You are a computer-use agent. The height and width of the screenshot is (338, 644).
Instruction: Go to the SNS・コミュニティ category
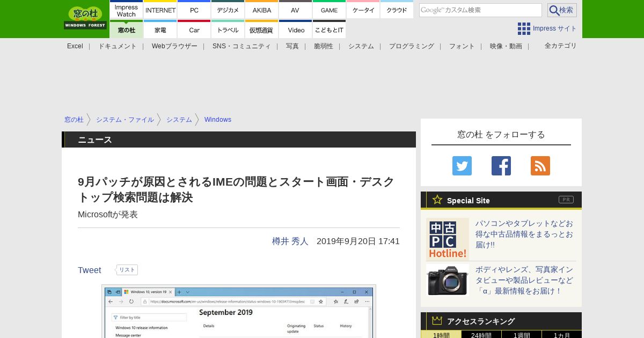click(x=241, y=46)
